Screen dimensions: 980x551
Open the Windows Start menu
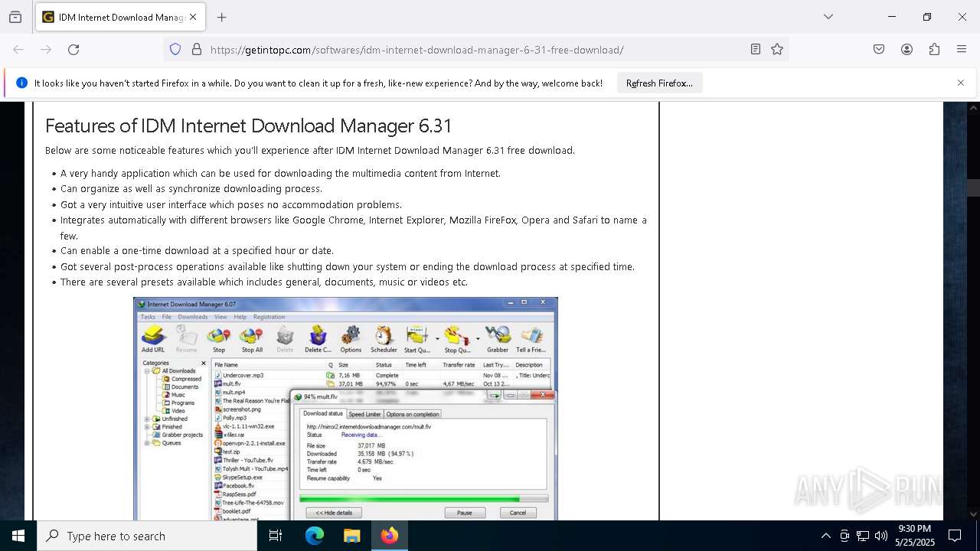click(18, 536)
